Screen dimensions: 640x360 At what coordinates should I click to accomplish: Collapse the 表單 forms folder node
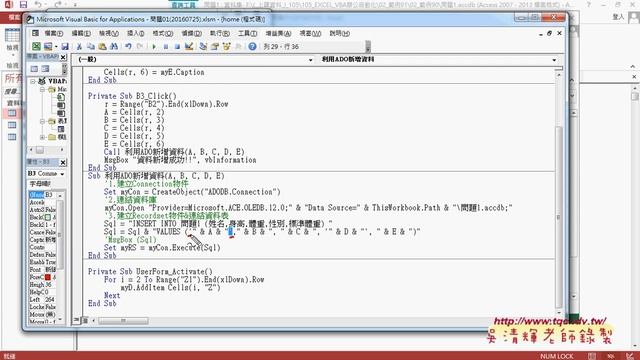click(x=42, y=121)
